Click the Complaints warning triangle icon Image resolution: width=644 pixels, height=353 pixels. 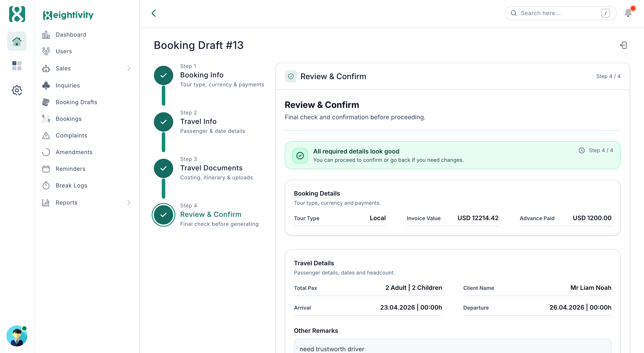pos(46,135)
